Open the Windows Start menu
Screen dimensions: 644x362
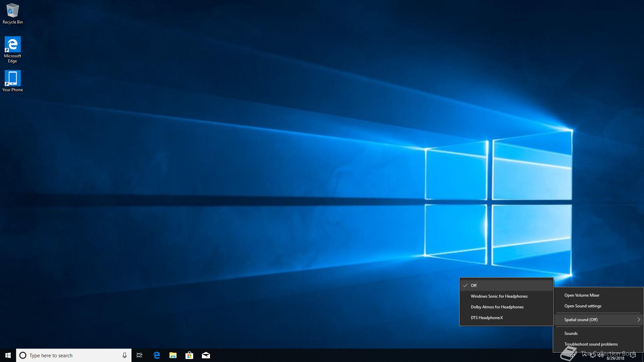coord(8,355)
